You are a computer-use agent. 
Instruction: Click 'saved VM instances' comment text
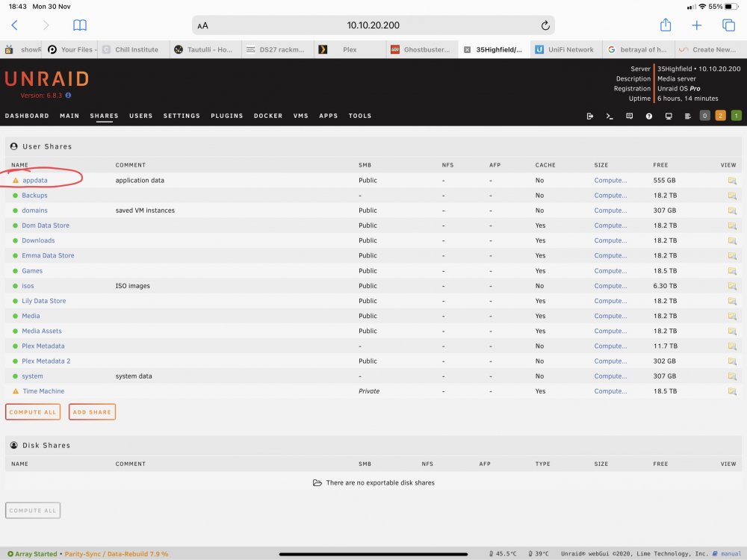145,211
